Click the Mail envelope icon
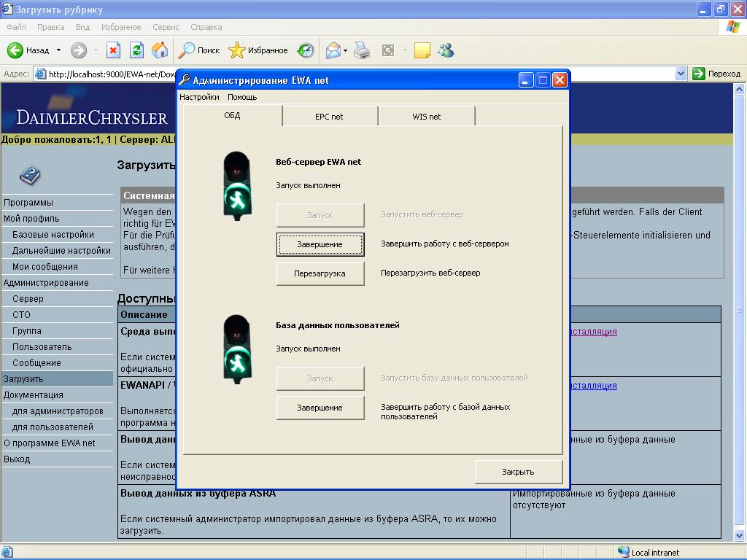The image size is (747, 560). tap(333, 50)
